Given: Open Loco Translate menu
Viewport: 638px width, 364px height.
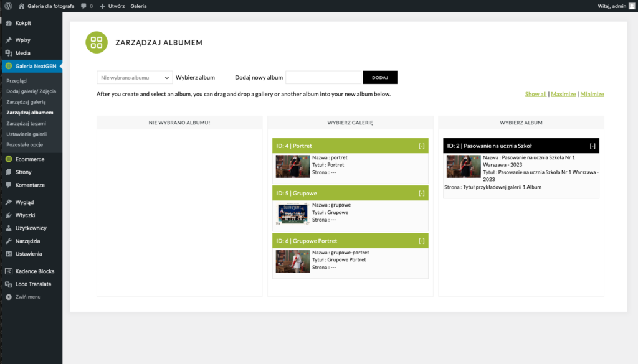Looking at the screenshot, I should click(33, 284).
